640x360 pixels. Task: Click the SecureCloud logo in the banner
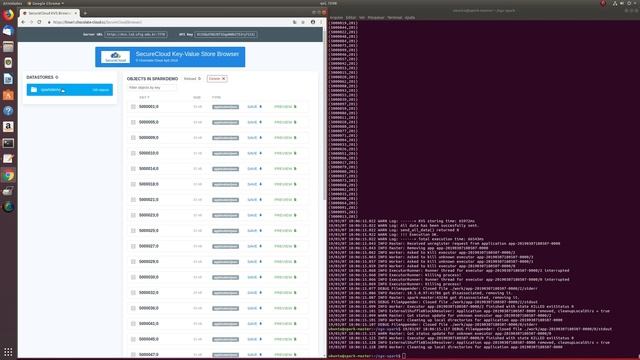pos(115,57)
